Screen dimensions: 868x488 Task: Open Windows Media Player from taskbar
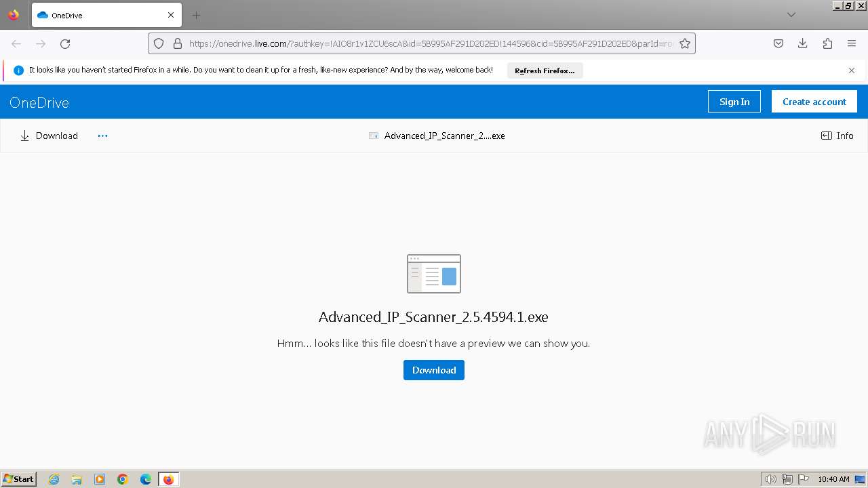(100, 479)
